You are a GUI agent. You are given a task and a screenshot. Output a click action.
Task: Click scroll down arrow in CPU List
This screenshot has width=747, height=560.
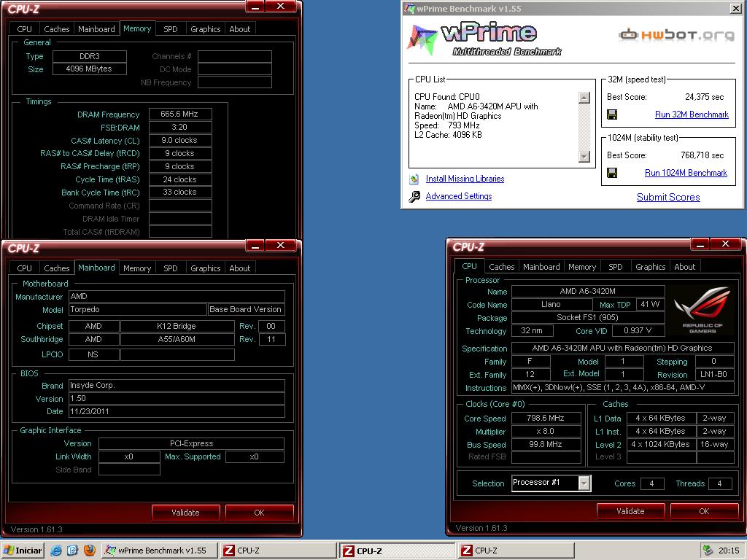584,156
